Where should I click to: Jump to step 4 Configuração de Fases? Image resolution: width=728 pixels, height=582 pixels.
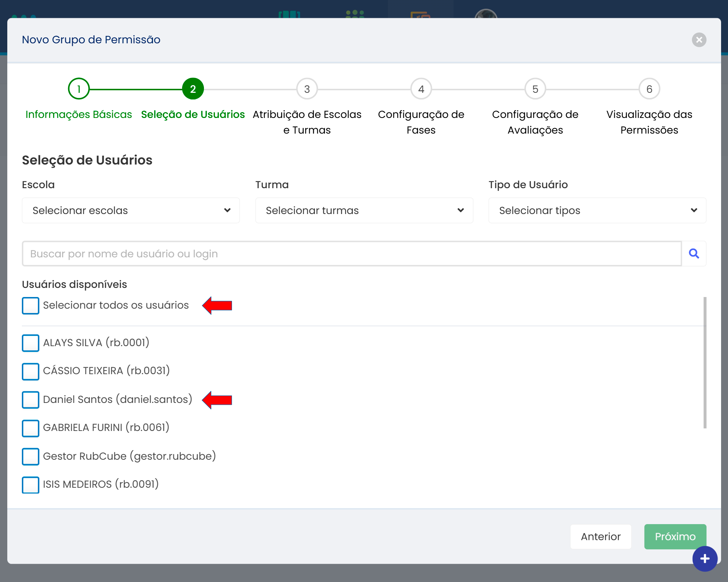[421, 89]
